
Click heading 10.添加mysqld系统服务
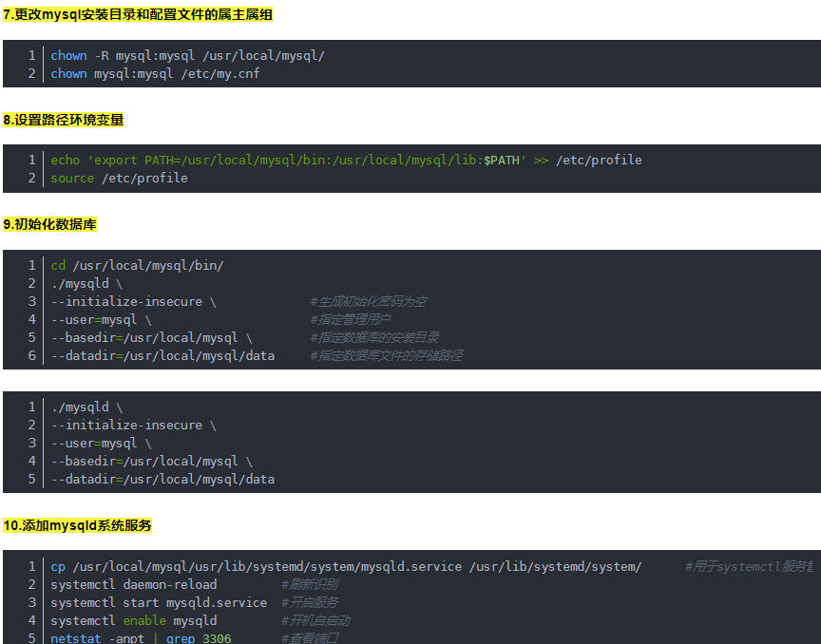(x=77, y=525)
